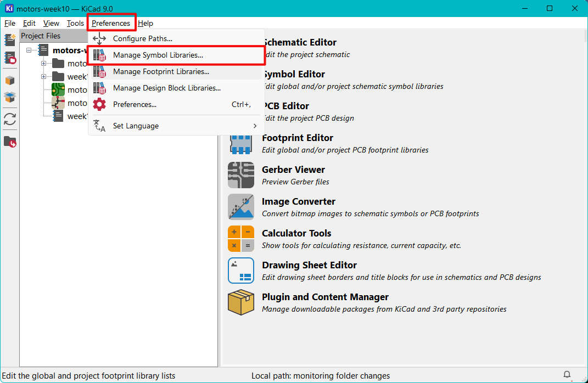This screenshot has height=383, width=588.
Task: Click the New Project toolbar icon
Action: [x=10, y=40]
